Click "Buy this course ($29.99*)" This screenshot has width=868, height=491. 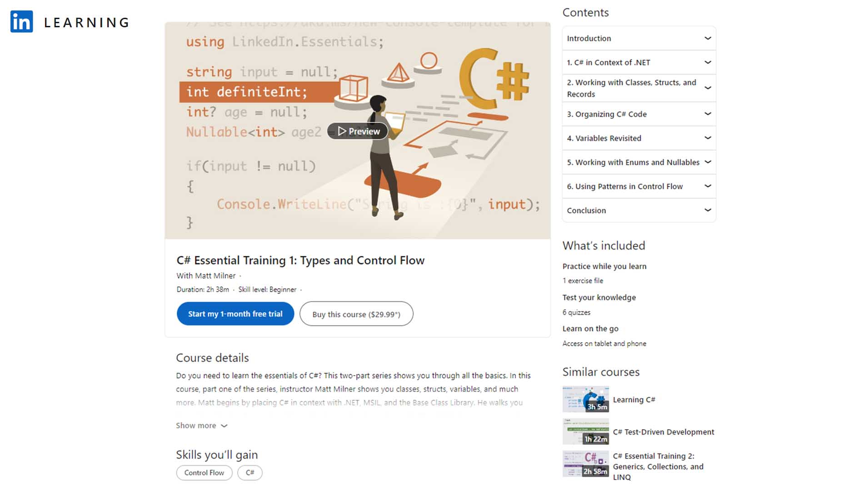356,314
